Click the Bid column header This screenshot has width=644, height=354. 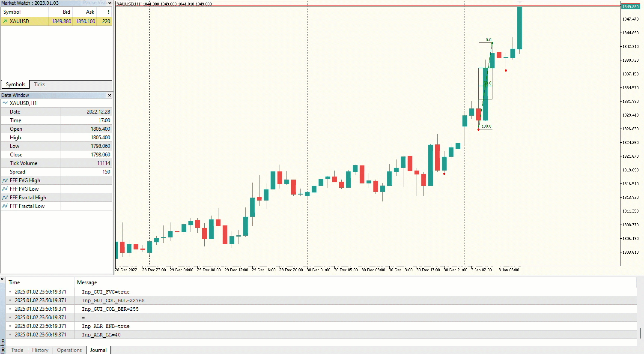click(66, 12)
